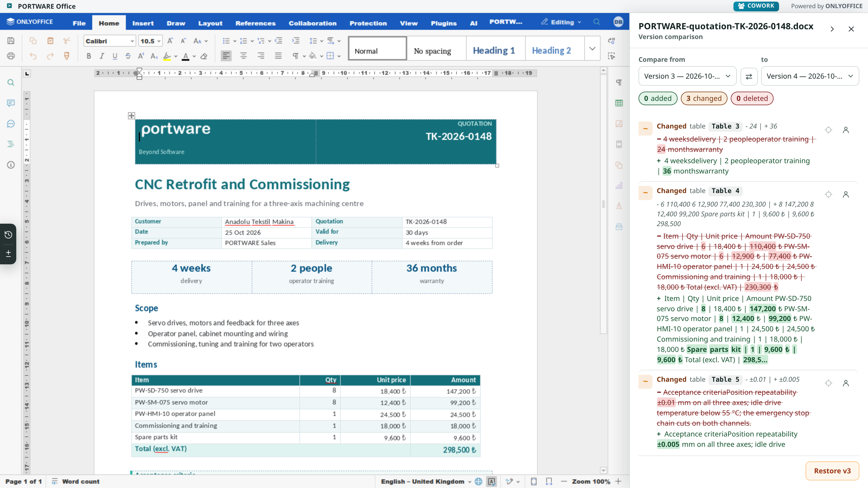868x488 pixels.
Task: Click the Save document icon
Action: (x=11, y=41)
